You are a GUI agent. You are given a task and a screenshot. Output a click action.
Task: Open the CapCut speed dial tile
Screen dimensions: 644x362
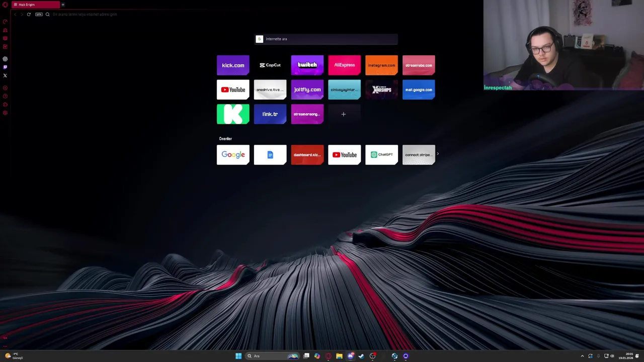click(x=270, y=65)
